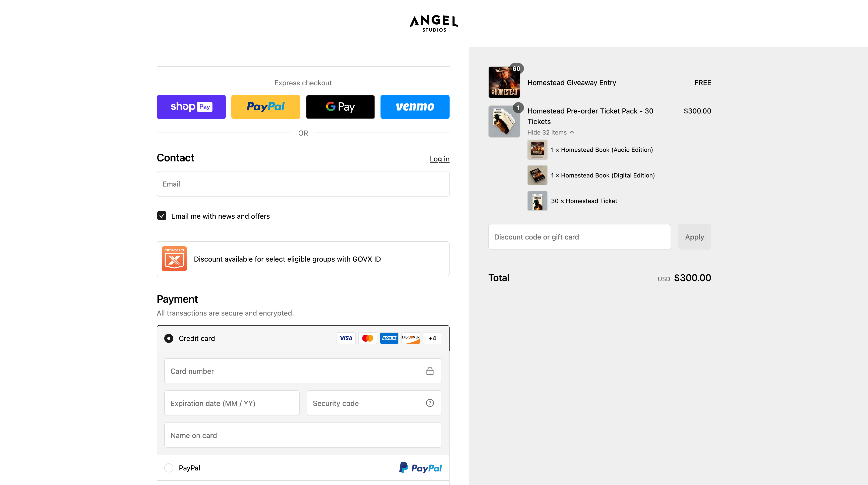Screen dimensions: 868x485
Task: Click the Visa card icon
Action: click(346, 338)
